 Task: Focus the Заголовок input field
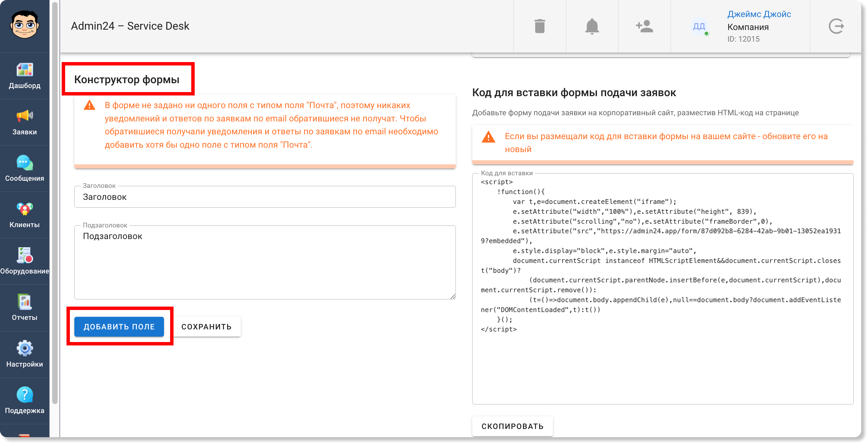265,197
